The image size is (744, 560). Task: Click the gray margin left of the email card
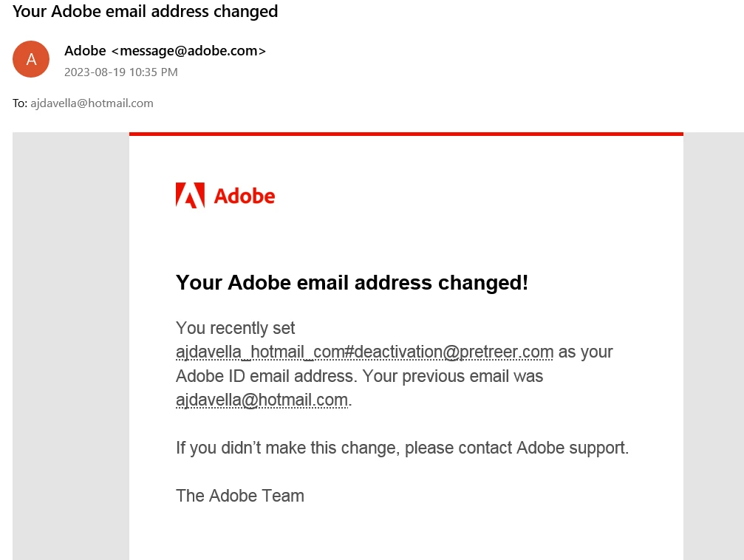[71, 346]
